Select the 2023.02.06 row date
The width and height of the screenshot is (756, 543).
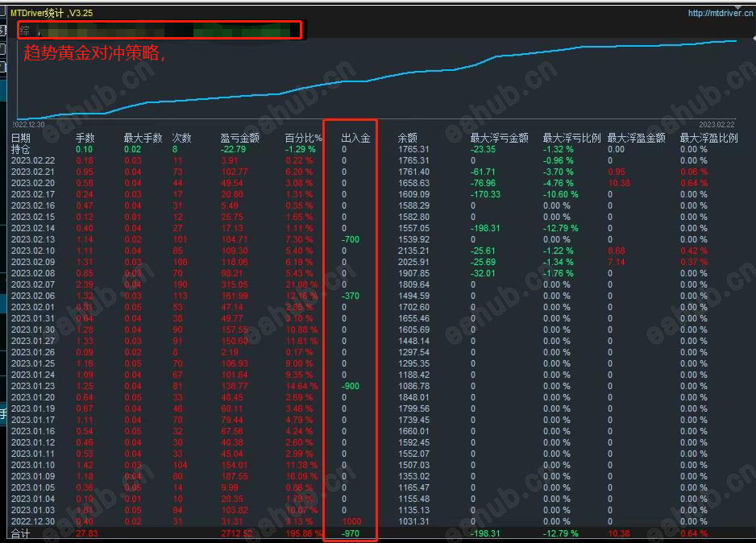33,296
